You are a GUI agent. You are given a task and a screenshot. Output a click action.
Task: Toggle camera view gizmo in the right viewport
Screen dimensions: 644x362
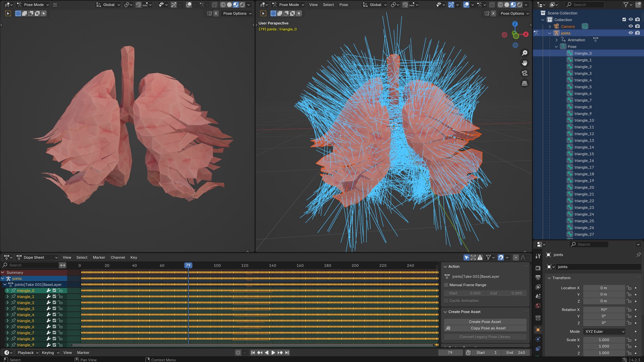pos(525,73)
